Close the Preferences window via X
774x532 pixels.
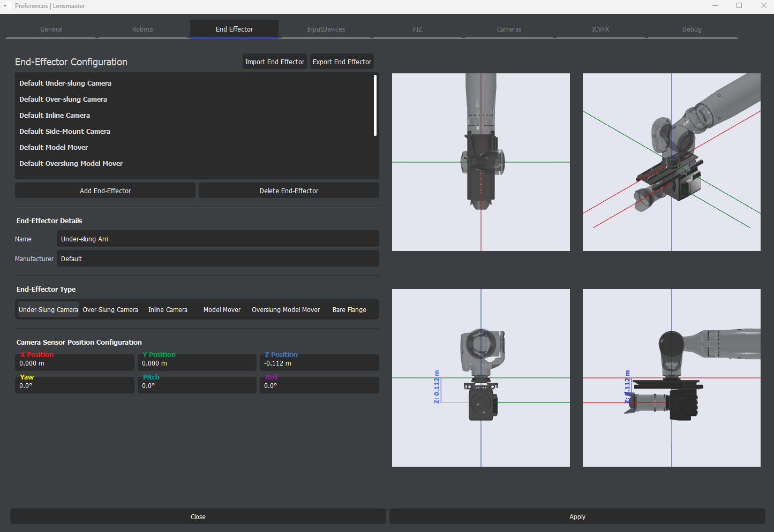(763, 6)
